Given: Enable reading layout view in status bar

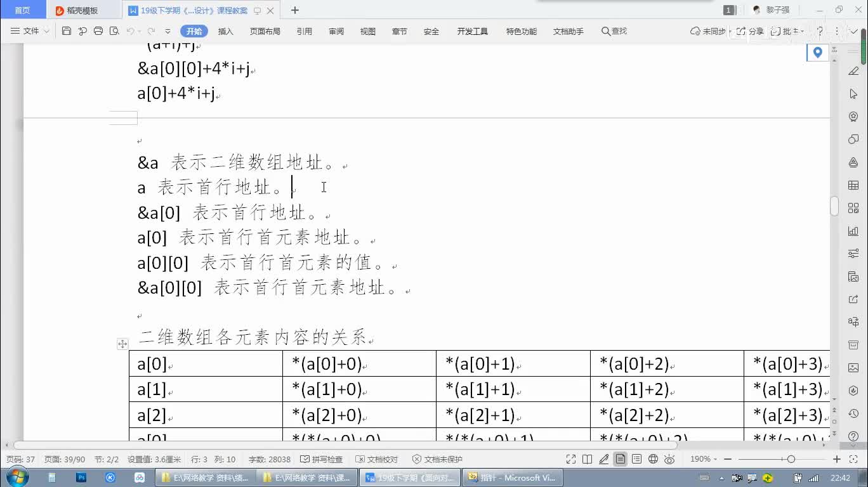Looking at the screenshot, I should point(588,459).
